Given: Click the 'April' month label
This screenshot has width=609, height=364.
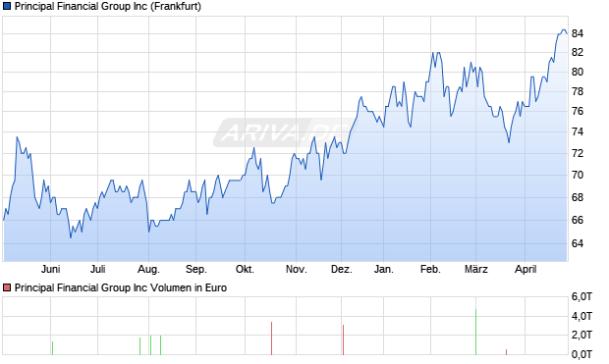Looking at the screenshot, I should [x=526, y=269].
